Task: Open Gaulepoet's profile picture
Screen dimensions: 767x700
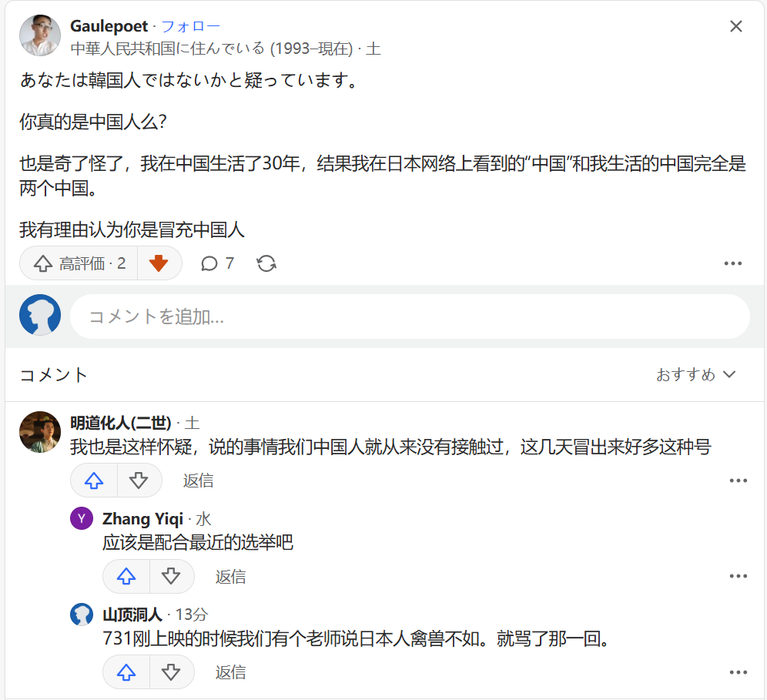Action: point(39,35)
